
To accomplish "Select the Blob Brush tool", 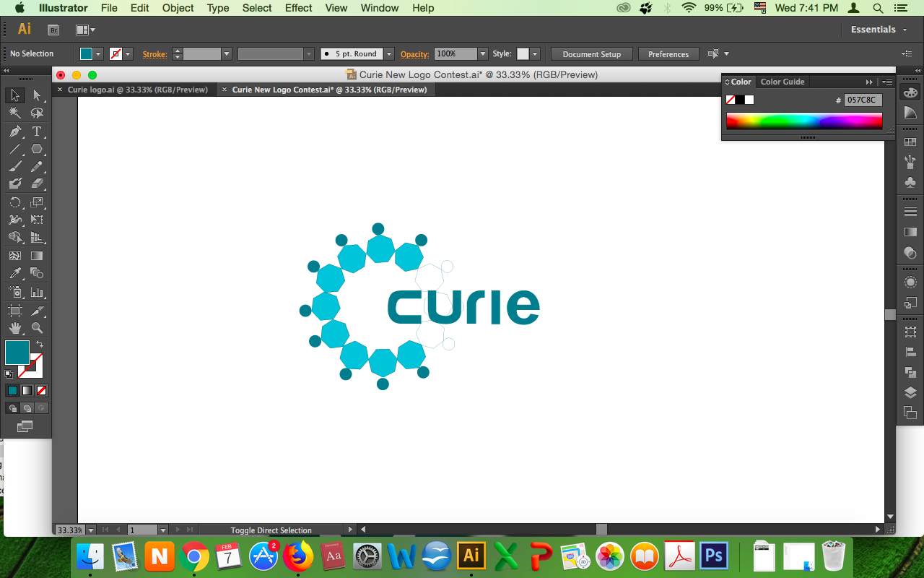I will tap(14, 184).
